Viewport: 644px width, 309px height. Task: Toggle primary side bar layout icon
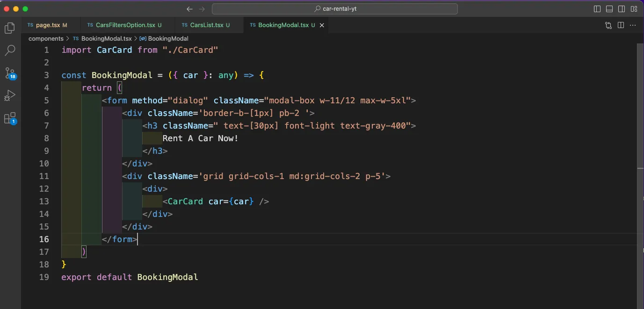597,9
